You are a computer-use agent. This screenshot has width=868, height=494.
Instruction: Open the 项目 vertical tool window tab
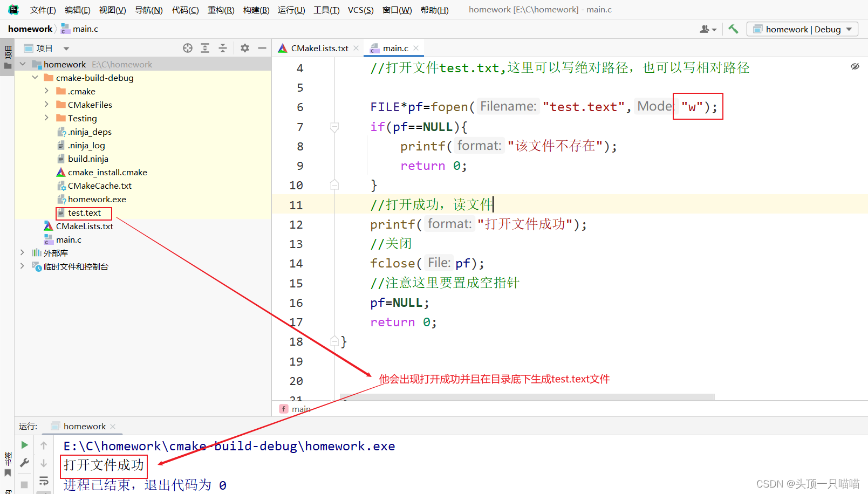click(8, 57)
